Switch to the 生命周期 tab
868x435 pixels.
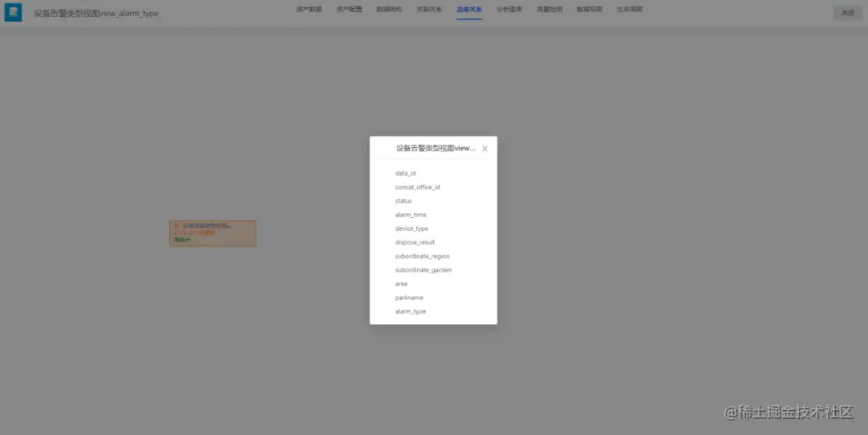coord(629,10)
